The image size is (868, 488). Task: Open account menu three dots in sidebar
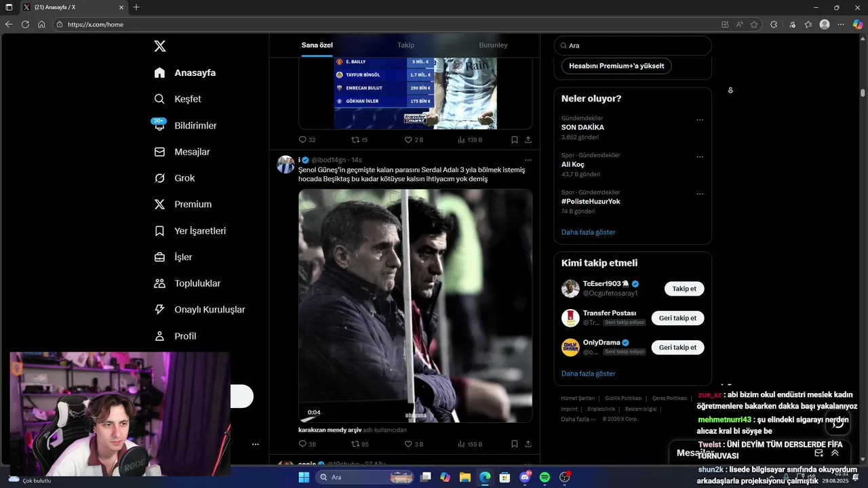(256, 445)
